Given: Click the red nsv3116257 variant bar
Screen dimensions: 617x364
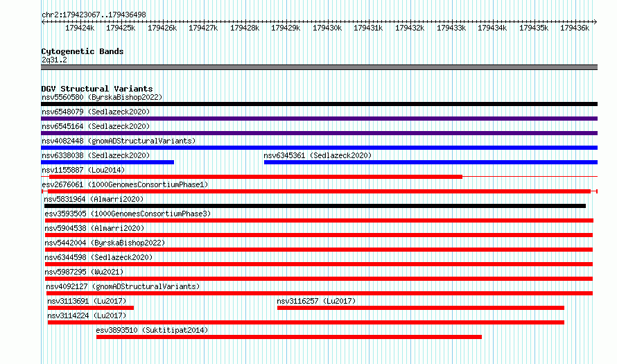Looking at the screenshot, I should 421,308.
